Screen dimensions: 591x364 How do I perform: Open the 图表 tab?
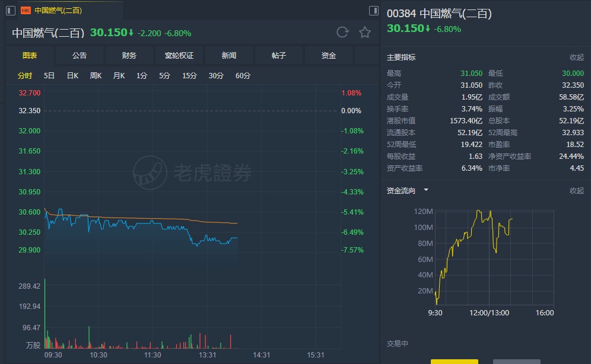coord(30,56)
